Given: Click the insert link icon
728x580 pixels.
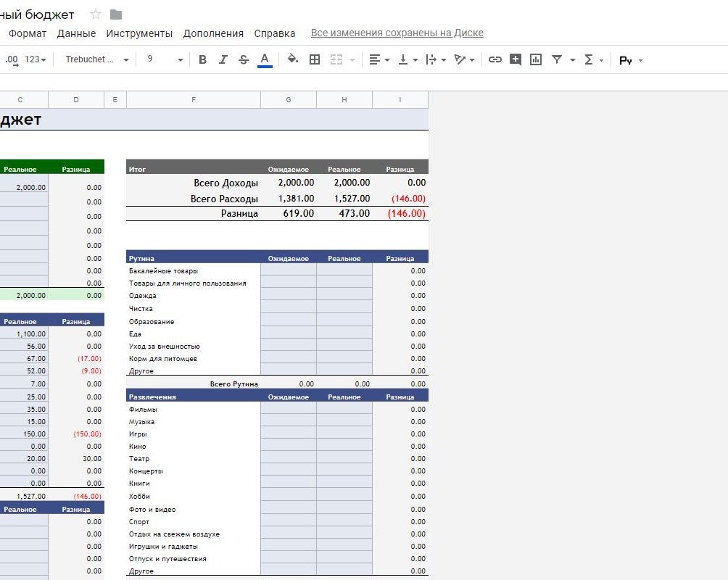Looking at the screenshot, I should pos(495,59).
